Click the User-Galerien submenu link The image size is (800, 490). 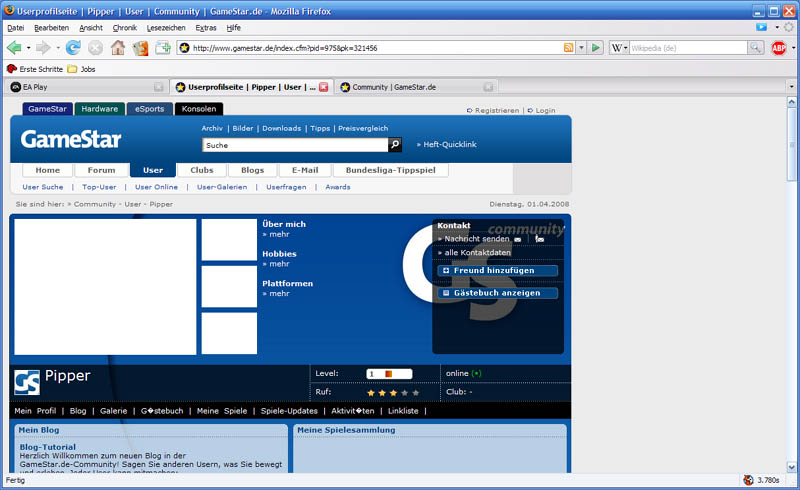222,187
